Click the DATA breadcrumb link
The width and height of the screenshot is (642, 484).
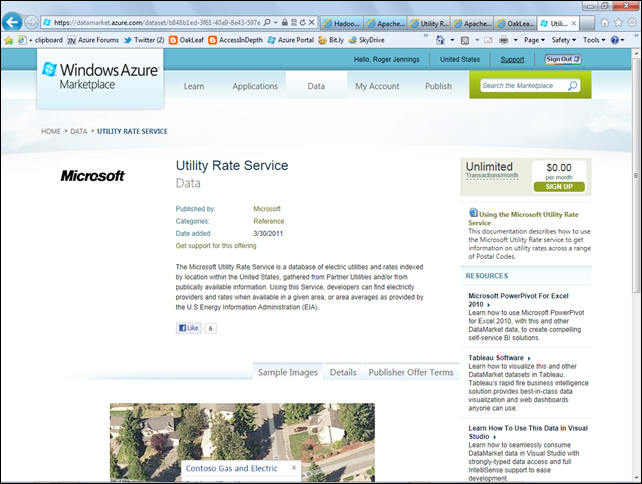(x=79, y=131)
